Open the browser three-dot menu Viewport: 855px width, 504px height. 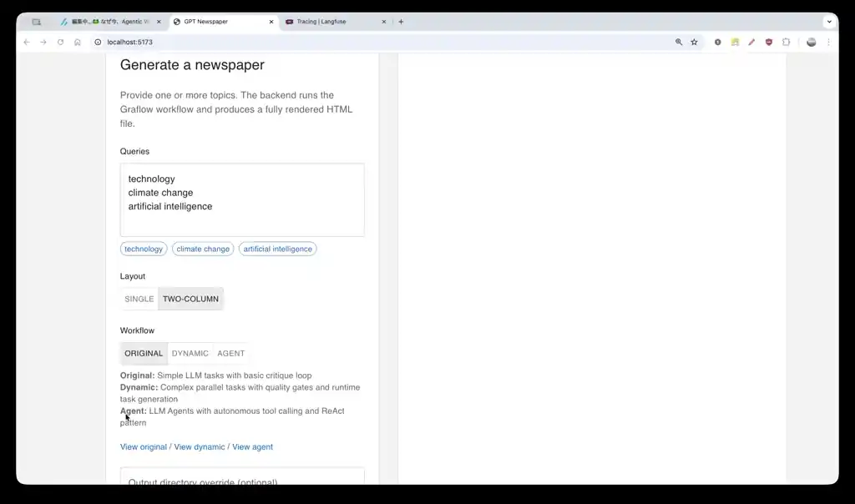click(828, 42)
